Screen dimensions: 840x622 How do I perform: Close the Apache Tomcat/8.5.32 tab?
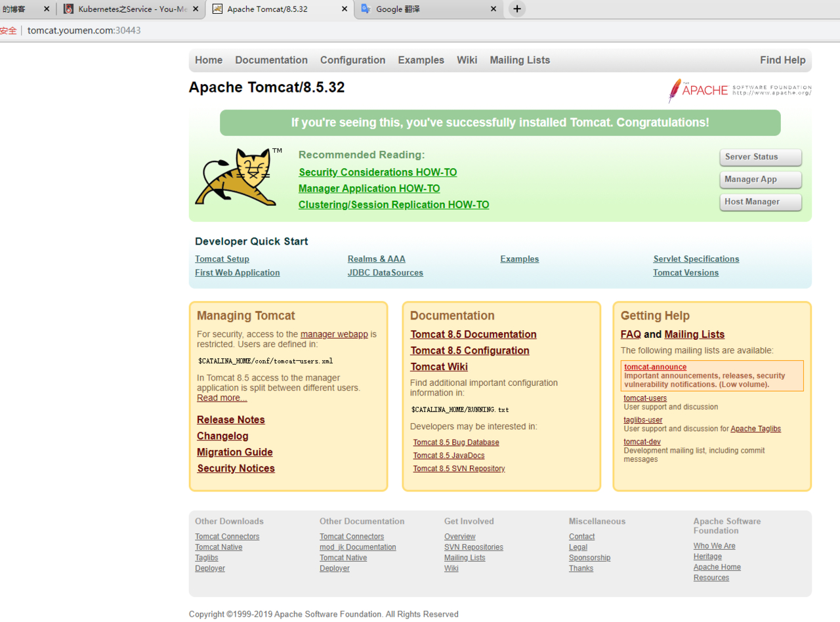[345, 9]
